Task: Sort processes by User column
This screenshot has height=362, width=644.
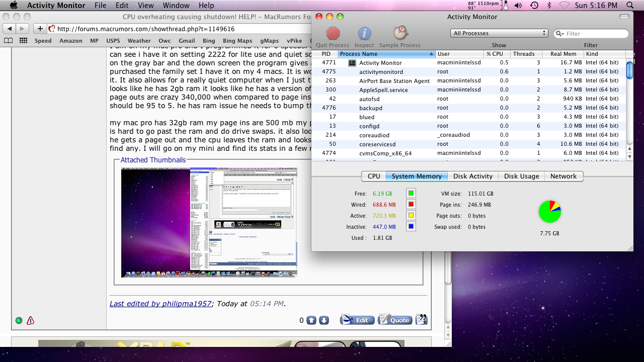Action: 460,54
